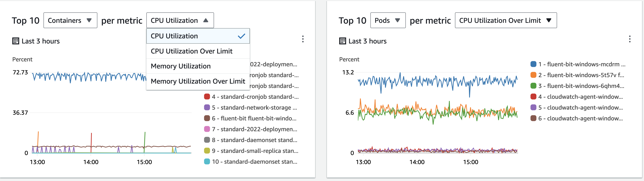Select legend entry 7 - standard-2022-deploymen
This screenshot has height=181, width=644.
(x=255, y=129)
